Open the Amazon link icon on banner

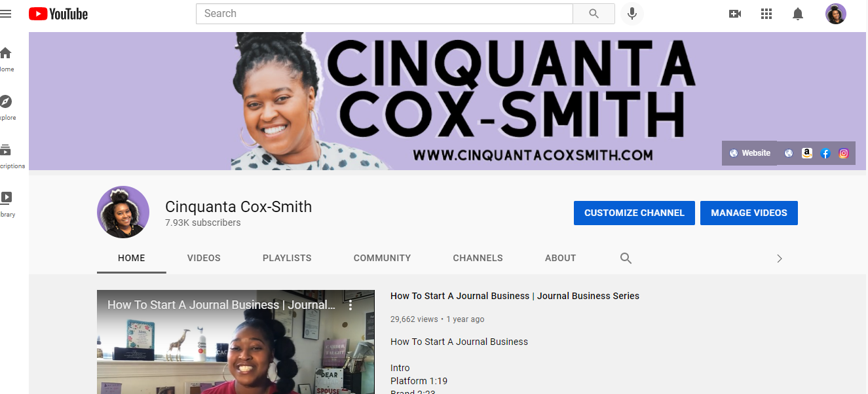click(807, 153)
